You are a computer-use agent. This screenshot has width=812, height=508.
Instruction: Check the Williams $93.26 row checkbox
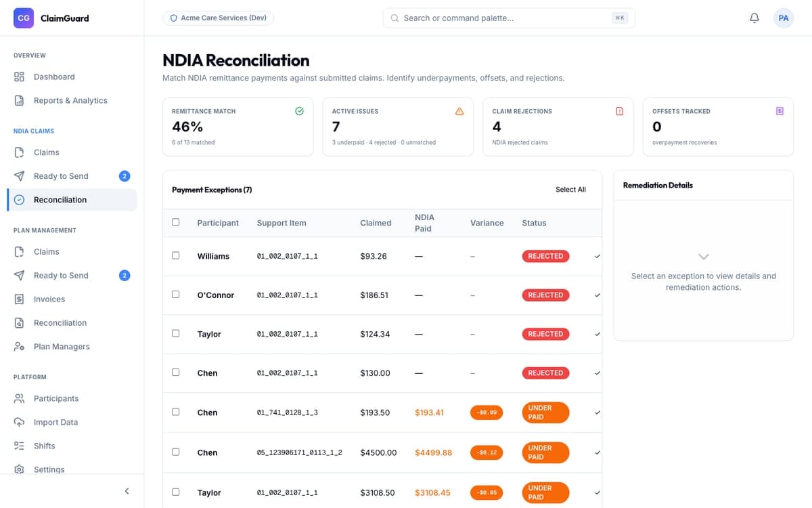tap(176, 255)
